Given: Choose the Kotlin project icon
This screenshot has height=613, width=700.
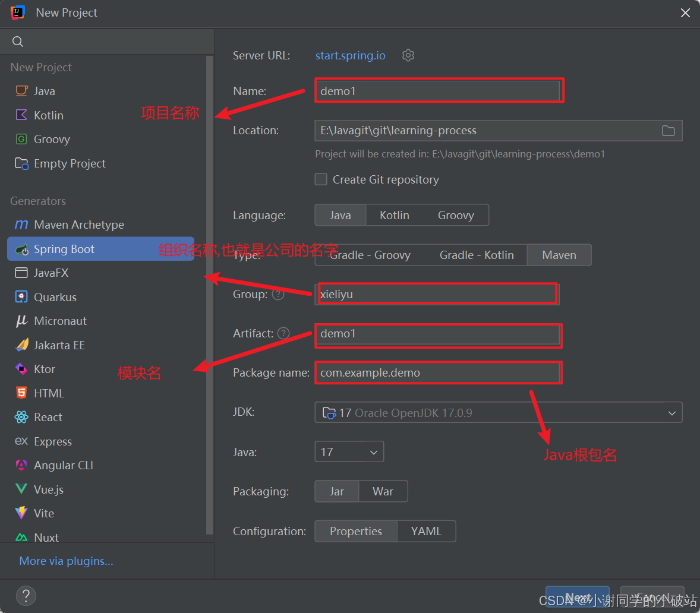Looking at the screenshot, I should pos(21,115).
